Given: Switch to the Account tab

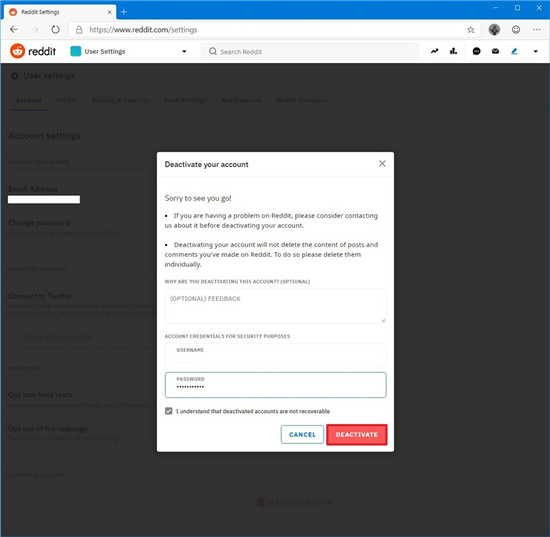Looking at the screenshot, I should pyautogui.click(x=29, y=100).
